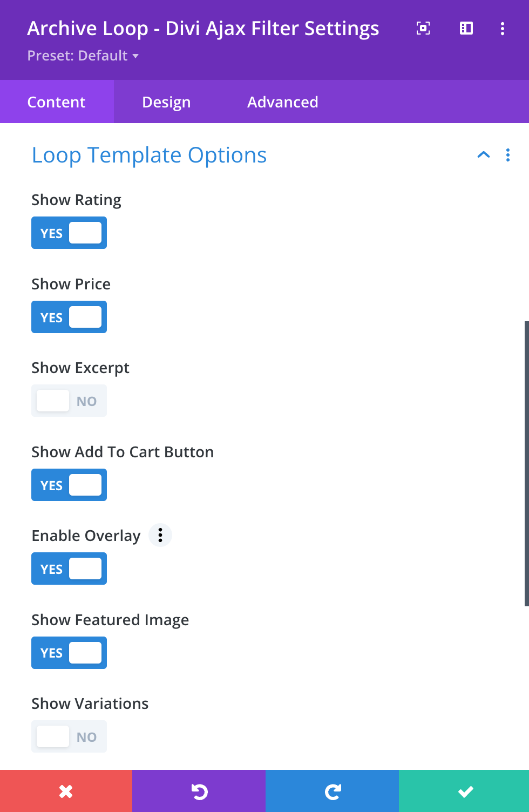Undo the last change

click(199, 791)
